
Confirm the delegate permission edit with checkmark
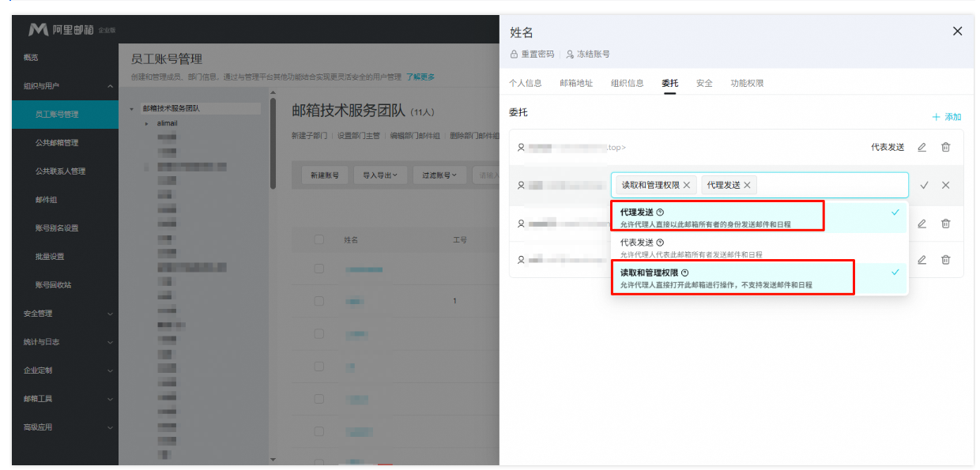[x=924, y=186]
